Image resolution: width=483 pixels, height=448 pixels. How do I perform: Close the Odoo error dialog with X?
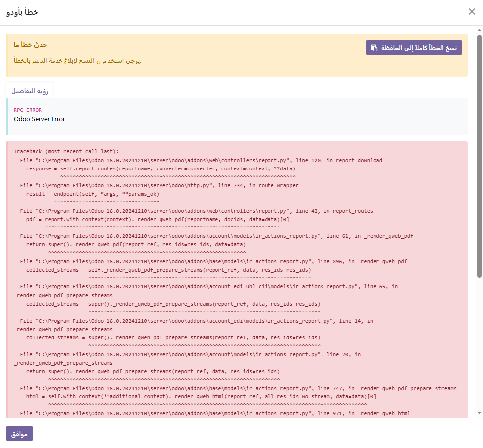click(472, 12)
